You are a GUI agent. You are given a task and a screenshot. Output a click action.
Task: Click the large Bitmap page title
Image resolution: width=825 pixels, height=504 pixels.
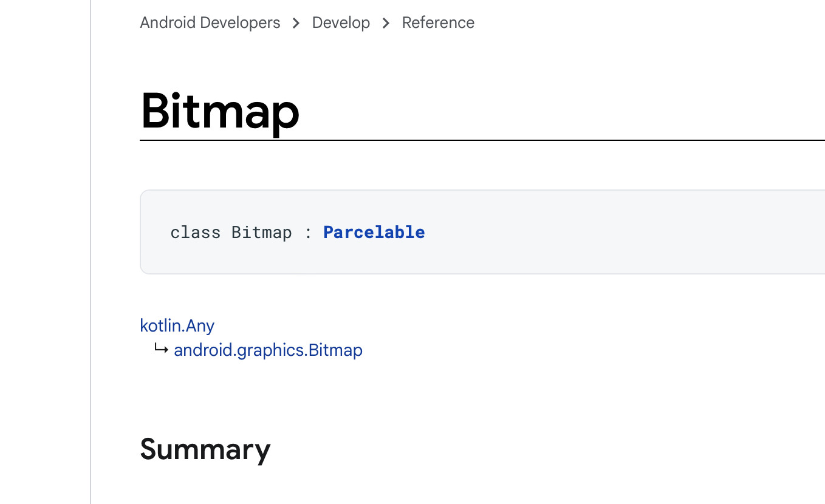tap(220, 111)
